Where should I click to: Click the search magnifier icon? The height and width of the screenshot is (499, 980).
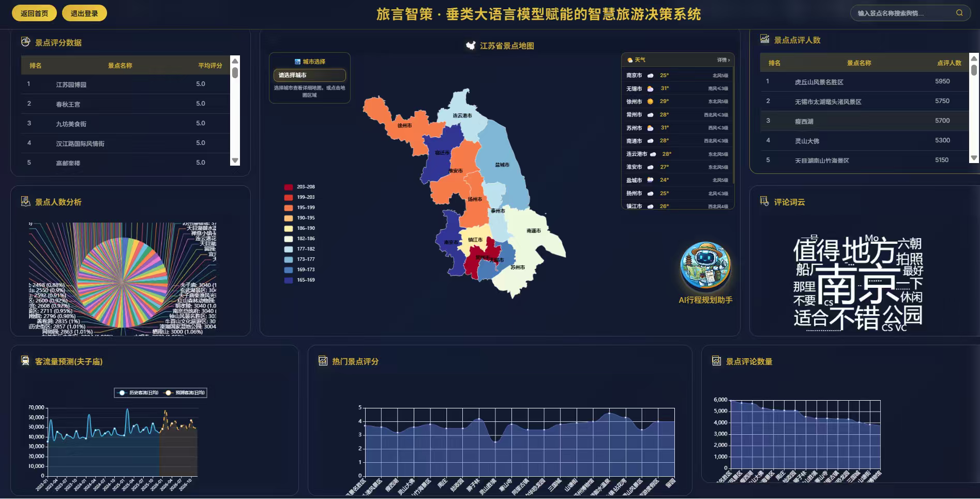pos(959,13)
